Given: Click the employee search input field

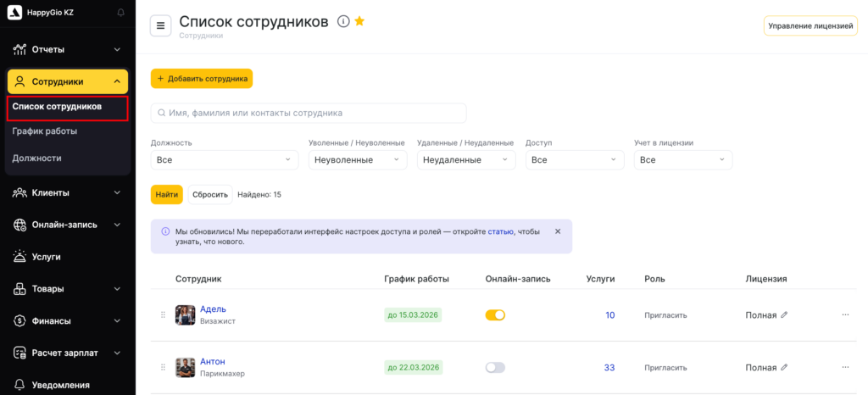Looking at the screenshot, I should [x=309, y=113].
